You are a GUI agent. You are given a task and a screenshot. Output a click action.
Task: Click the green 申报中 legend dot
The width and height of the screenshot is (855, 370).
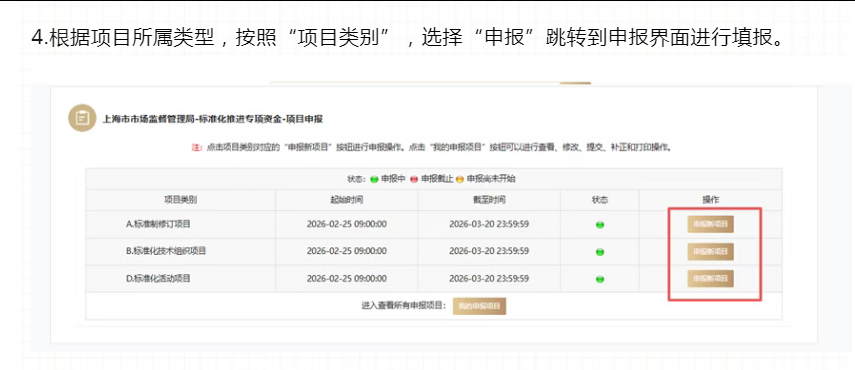(x=374, y=179)
